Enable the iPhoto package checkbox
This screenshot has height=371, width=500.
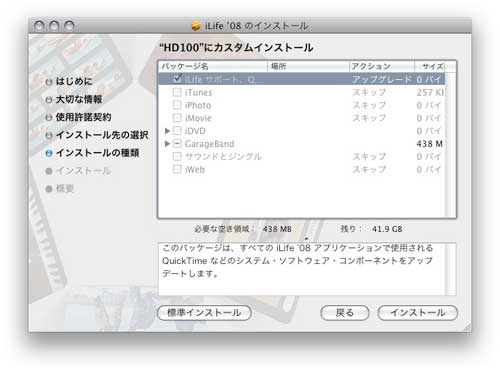[177, 105]
